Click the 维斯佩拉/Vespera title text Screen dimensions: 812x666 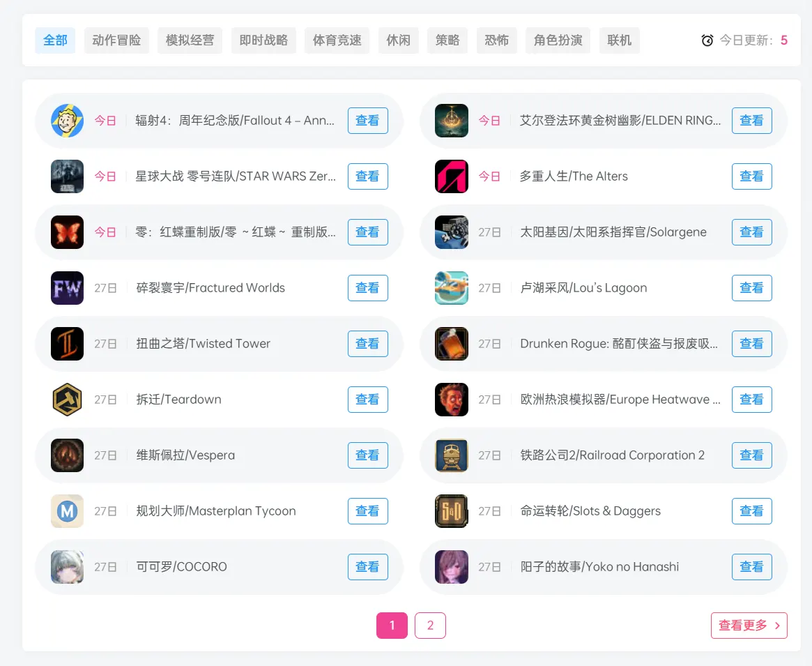[185, 455]
